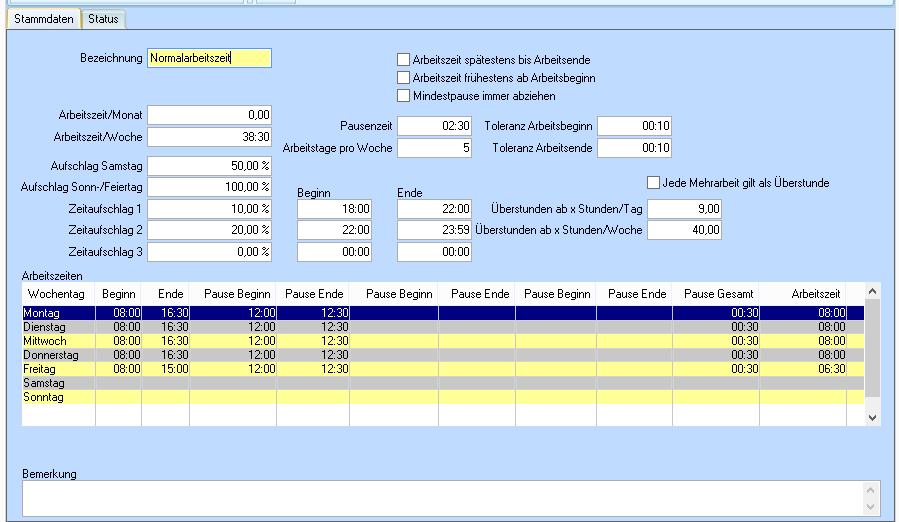This screenshot has height=522, width=899.
Task: Toggle Jede Mehrarbeit gilt als Überstunde
Action: click(654, 183)
